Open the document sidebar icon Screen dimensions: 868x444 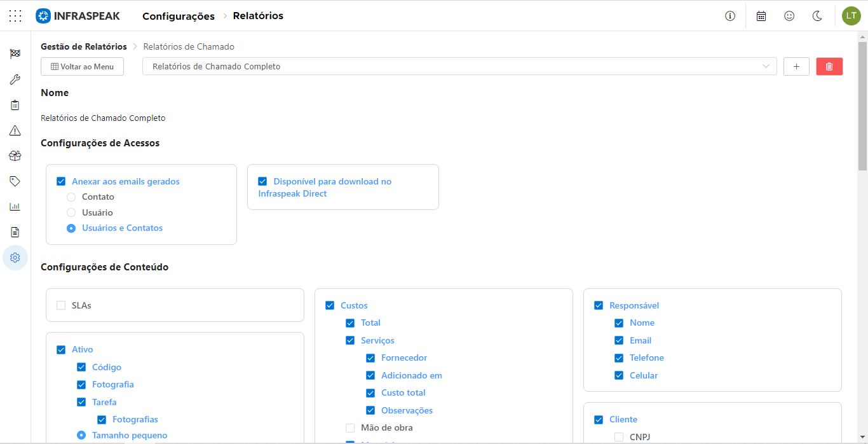pyautogui.click(x=15, y=232)
